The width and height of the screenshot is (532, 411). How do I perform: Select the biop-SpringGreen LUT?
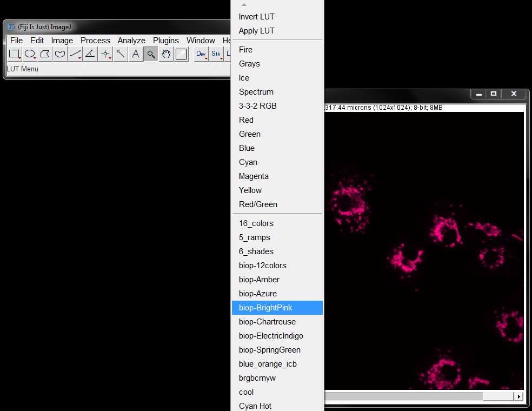tap(277, 350)
